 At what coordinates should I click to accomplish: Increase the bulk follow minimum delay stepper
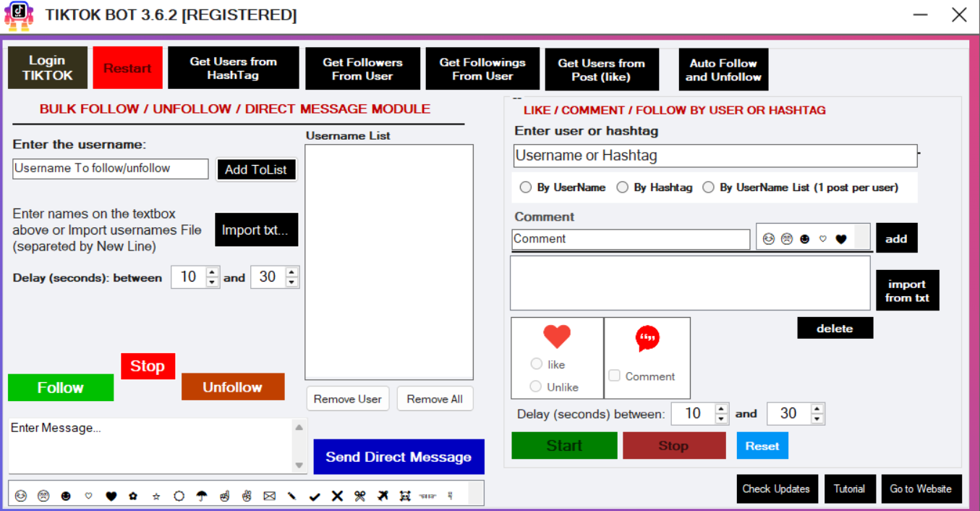click(x=212, y=273)
